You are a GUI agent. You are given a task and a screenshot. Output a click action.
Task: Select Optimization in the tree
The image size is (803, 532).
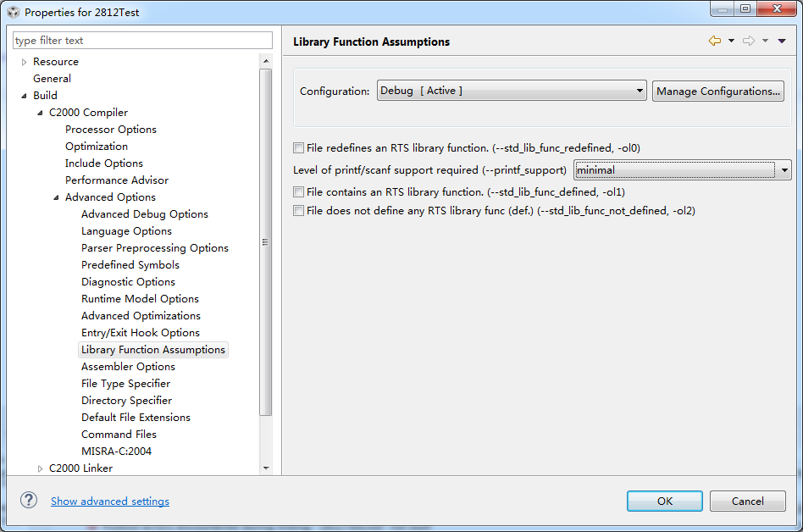click(97, 146)
